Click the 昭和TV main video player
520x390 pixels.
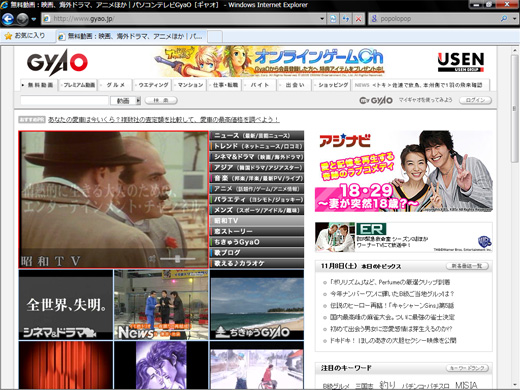click(113, 199)
